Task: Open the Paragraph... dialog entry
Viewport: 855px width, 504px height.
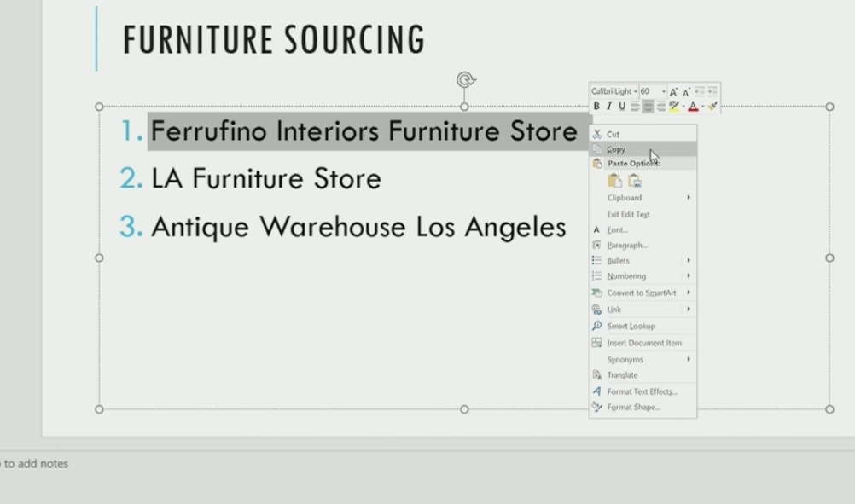Action: 643,246
